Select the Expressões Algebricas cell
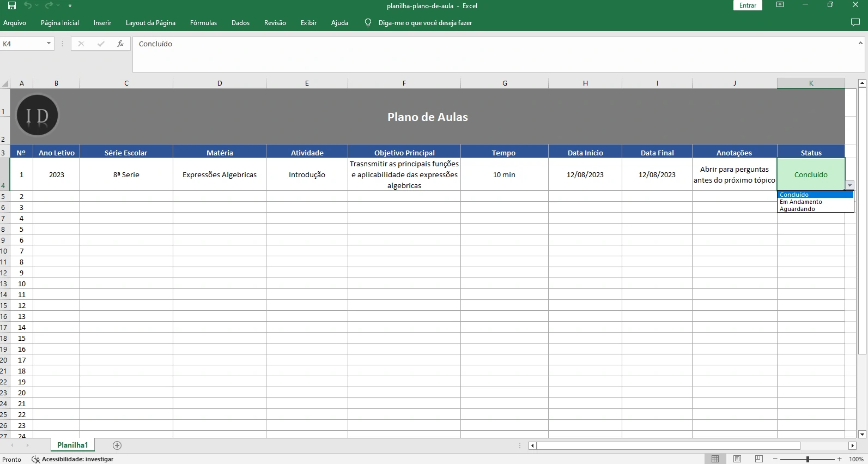 tap(220, 174)
